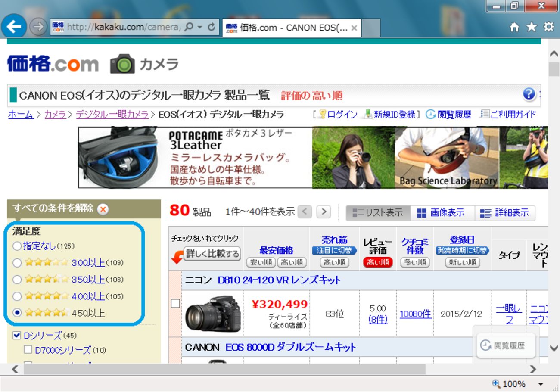Sort by cheapest with 安い順 button
This screenshot has width=560, height=392.
(261, 262)
